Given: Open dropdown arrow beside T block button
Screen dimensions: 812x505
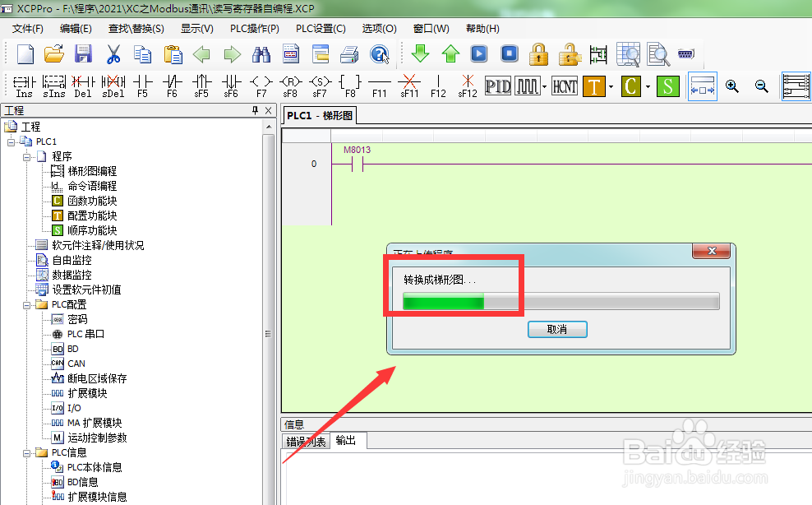Looking at the screenshot, I should (611, 86).
